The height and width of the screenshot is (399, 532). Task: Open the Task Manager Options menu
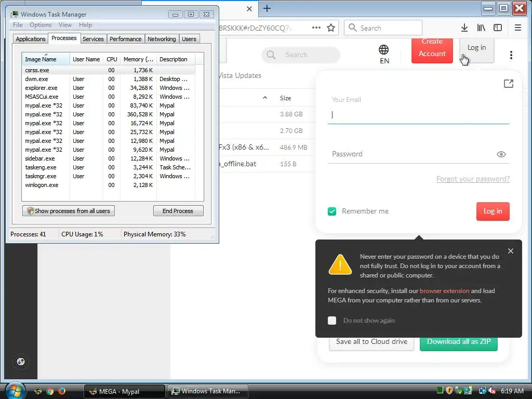coord(41,25)
